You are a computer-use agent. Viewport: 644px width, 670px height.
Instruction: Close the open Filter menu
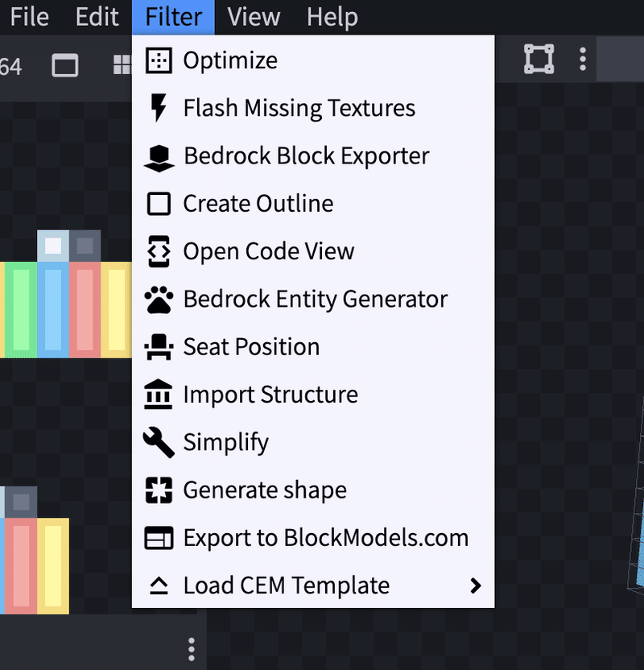point(173,17)
